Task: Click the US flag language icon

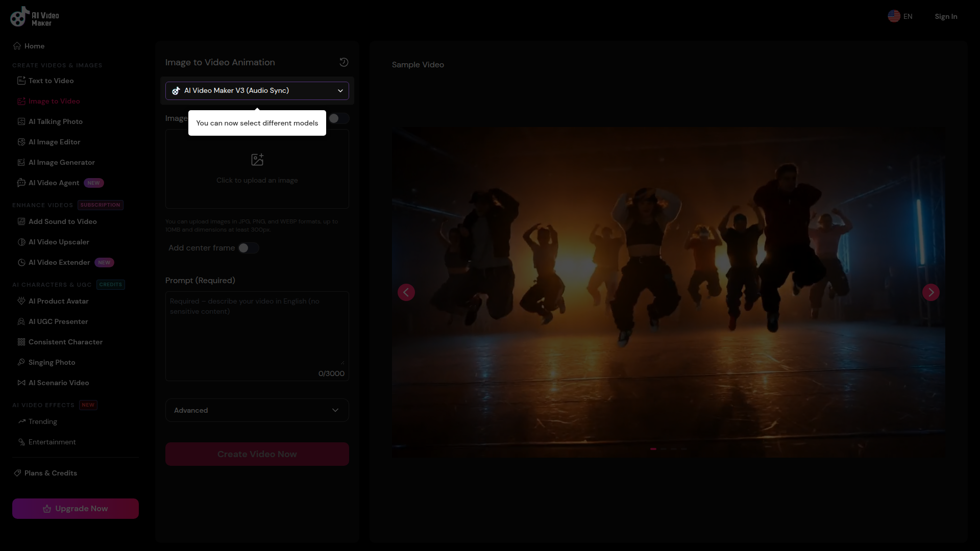Action: click(894, 16)
